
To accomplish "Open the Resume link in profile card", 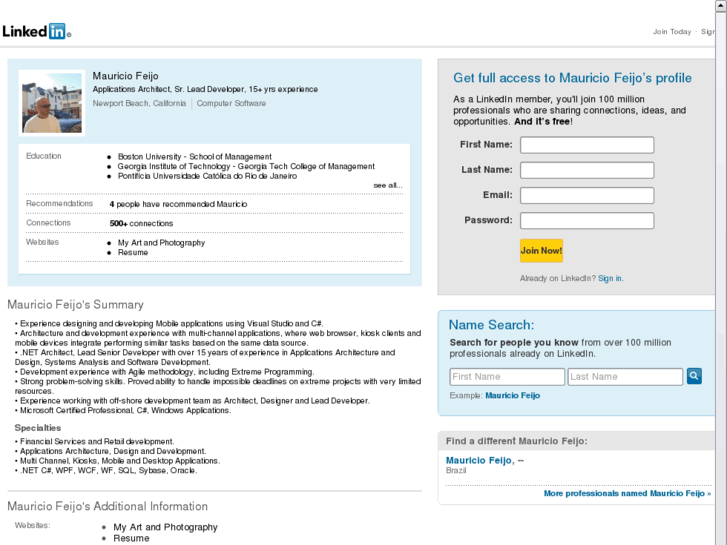I will tap(133, 252).
